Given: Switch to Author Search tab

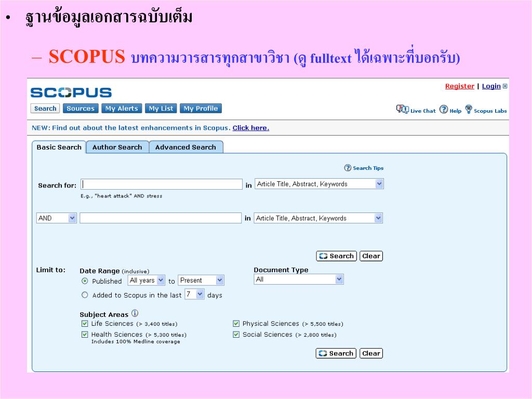Looking at the screenshot, I should pyautogui.click(x=117, y=147).
